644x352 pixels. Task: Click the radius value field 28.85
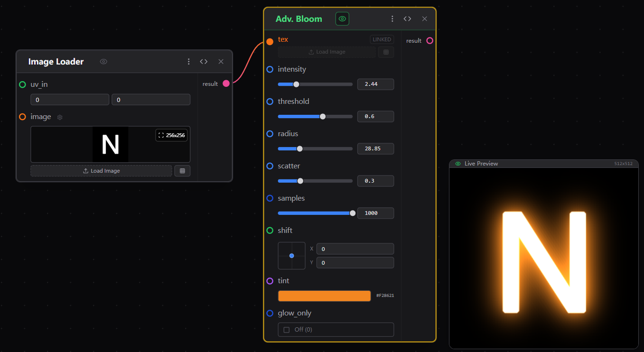coord(375,149)
